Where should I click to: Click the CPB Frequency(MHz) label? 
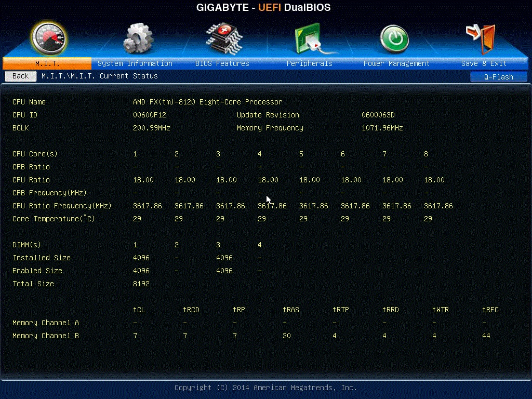pyautogui.click(x=49, y=193)
